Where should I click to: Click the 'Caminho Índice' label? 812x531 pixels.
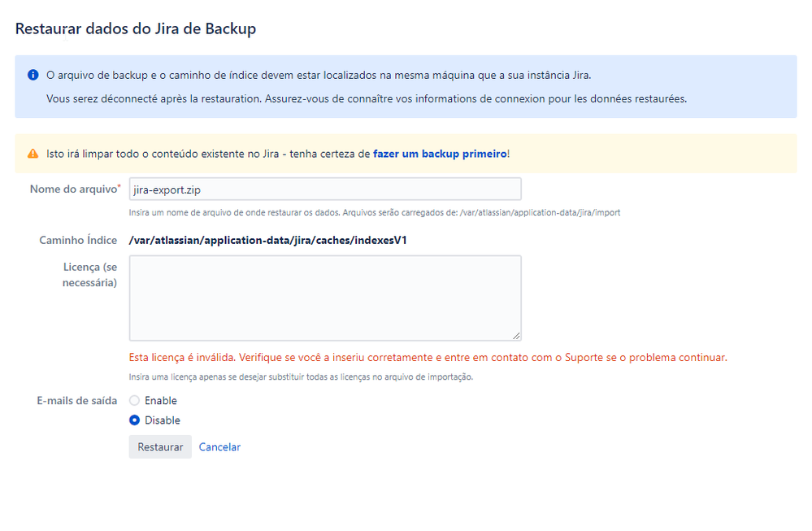[x=78, y=241]
